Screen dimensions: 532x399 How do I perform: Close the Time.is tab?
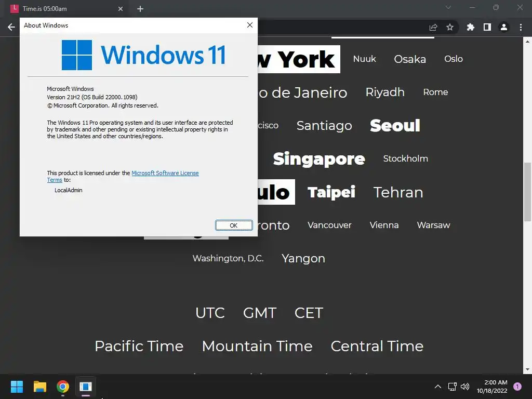coord(121,9)
